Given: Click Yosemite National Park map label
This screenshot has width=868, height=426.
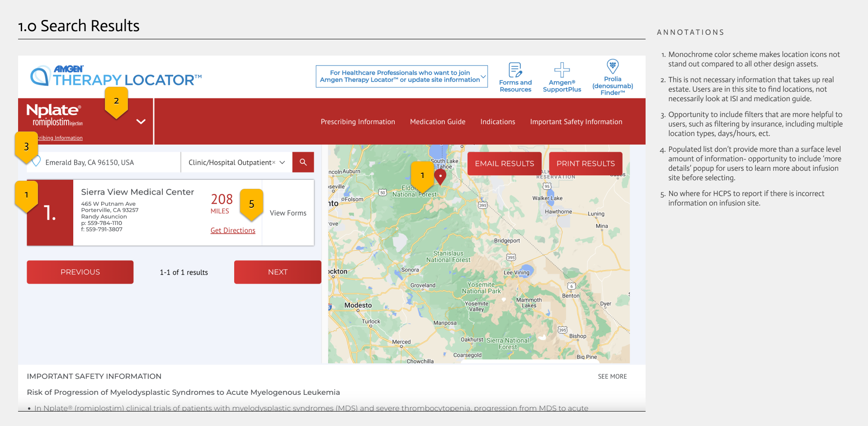Looking at the screenshot, I should click(x=481, y=288).
